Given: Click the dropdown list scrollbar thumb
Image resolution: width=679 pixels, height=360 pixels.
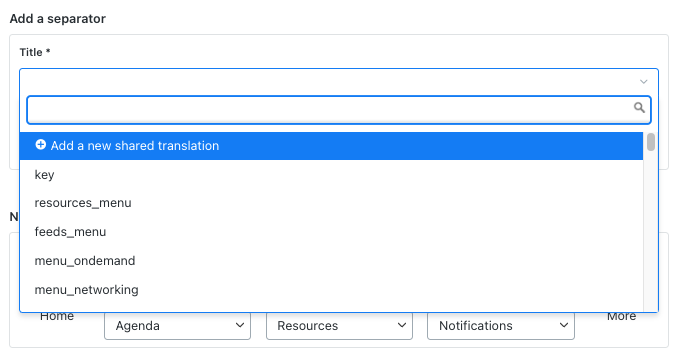Looking at the screenshot, I should click(x=650, y=142).
